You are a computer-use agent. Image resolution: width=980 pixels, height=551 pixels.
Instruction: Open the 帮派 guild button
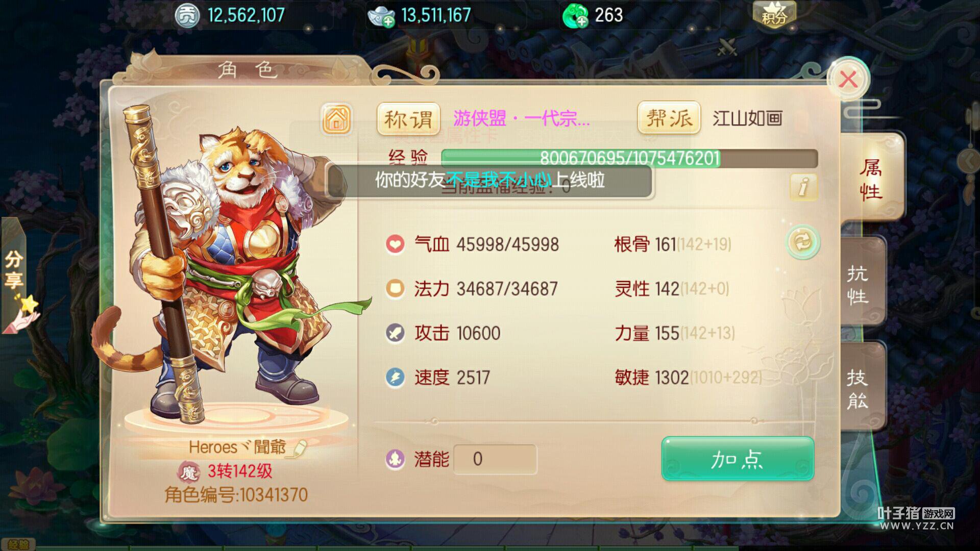[x=669, y=118]
